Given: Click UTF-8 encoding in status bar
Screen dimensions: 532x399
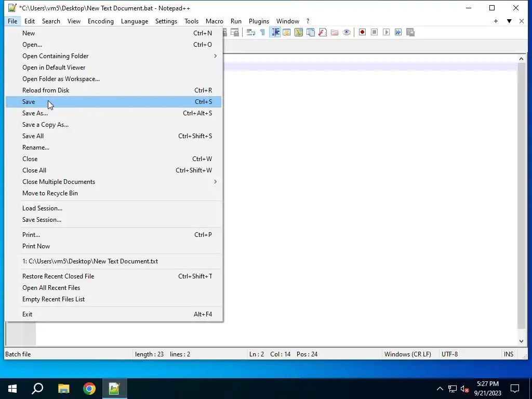Looking at the screenshot, I should [x=449, y=354].
